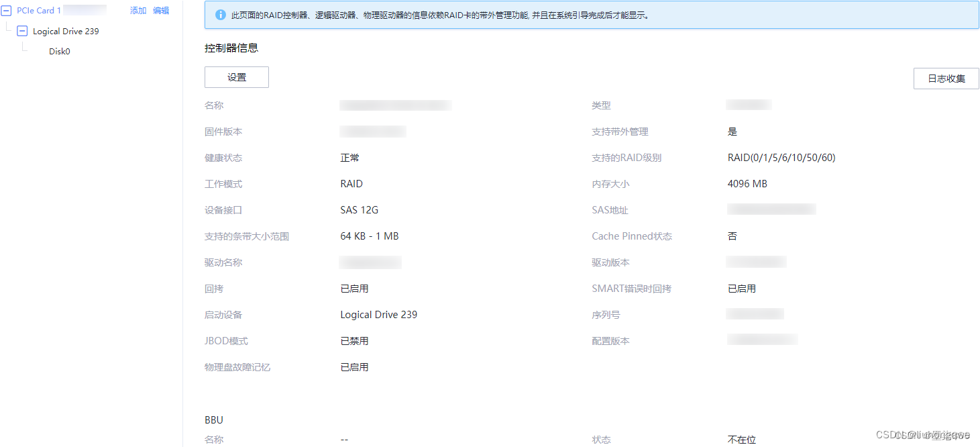The image size is (980, 447).
Task: Click the 支持的条带大小范围 label
Action: [247, 236]
